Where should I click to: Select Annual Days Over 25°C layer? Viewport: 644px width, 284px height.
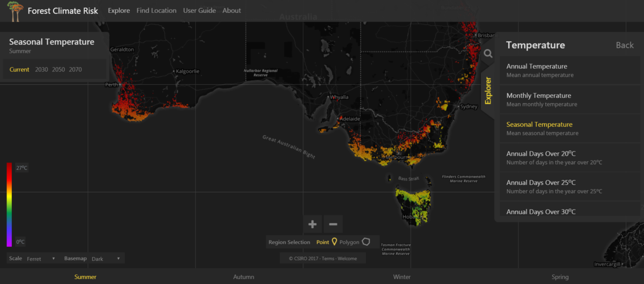coord(570,187)
